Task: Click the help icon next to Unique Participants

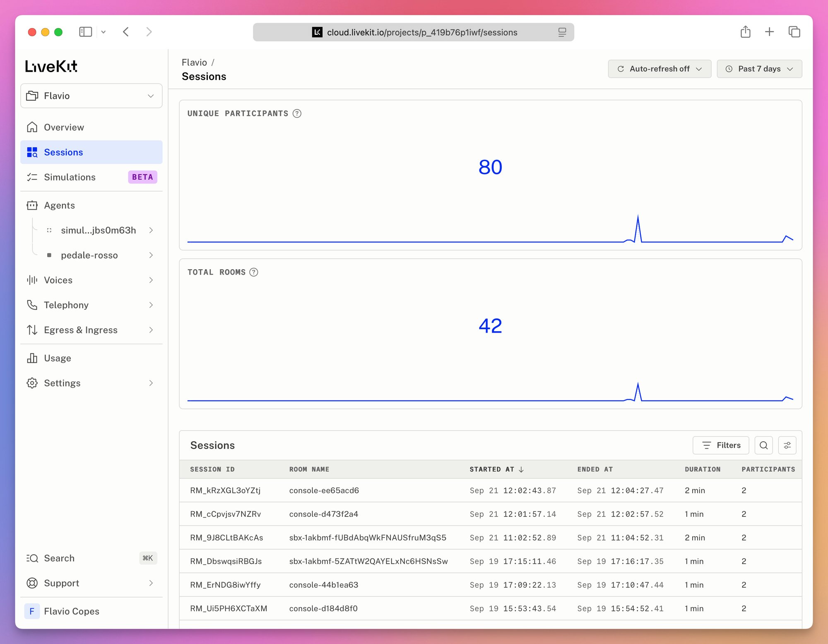Action: tap(297, 113)
